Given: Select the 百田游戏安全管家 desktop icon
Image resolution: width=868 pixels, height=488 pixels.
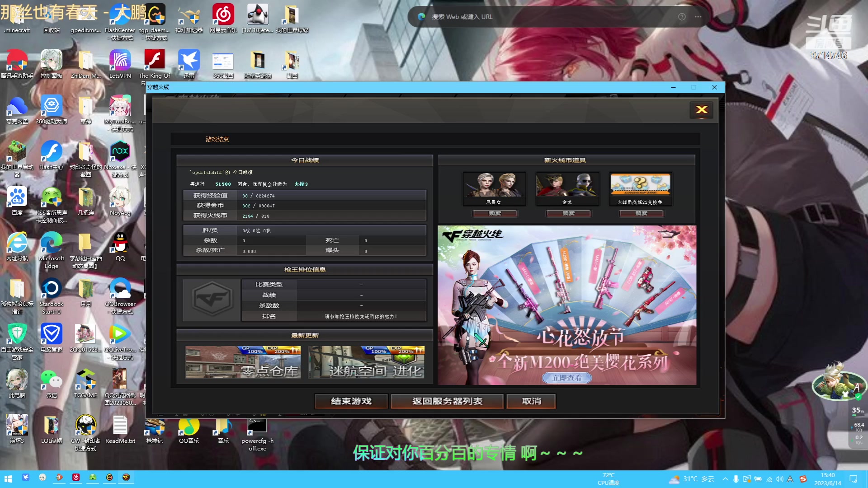Looking at the screenshot, I should coord(17,342).
